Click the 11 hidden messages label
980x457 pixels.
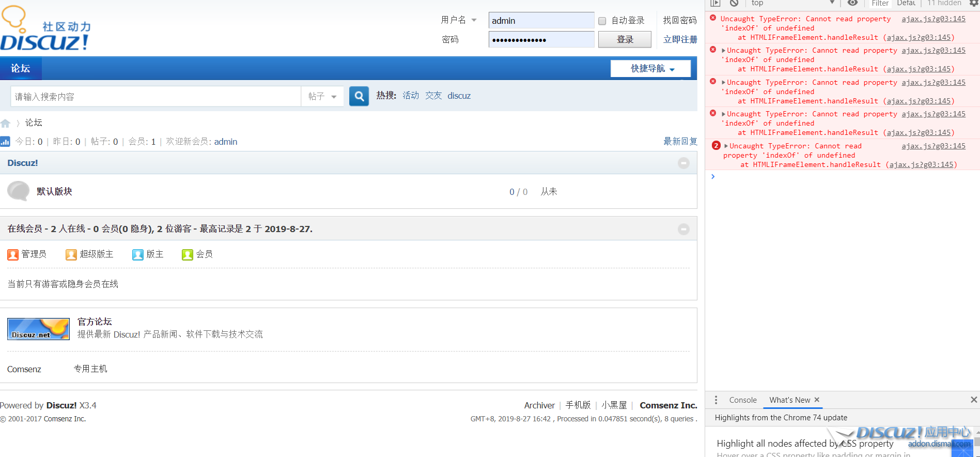click(944, 3)
